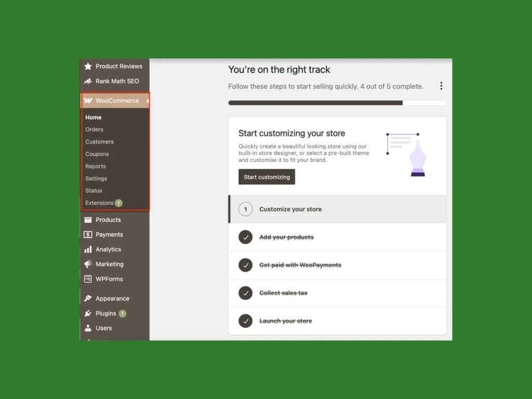The width and height of the screenshot is (532, 399).
Task: Click checkmark beside Add your products
Action: click(x=245, y=237)
